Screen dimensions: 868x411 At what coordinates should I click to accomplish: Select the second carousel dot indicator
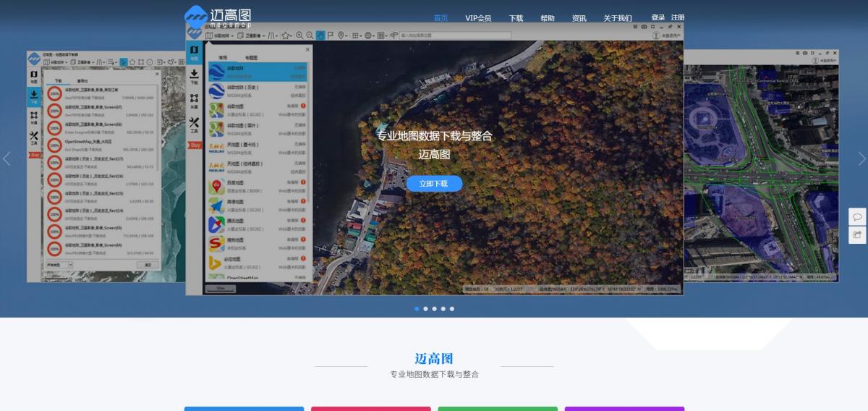(425, 309)
